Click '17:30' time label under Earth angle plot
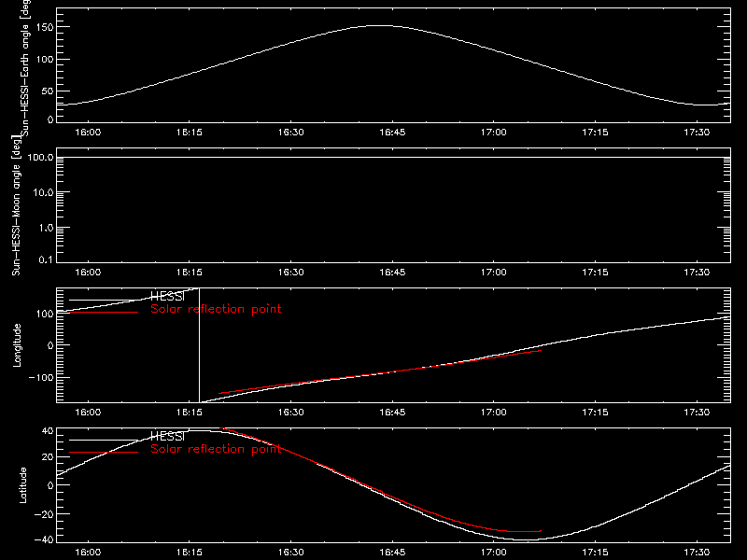The image size is (747, 560). tap(697, 132)
